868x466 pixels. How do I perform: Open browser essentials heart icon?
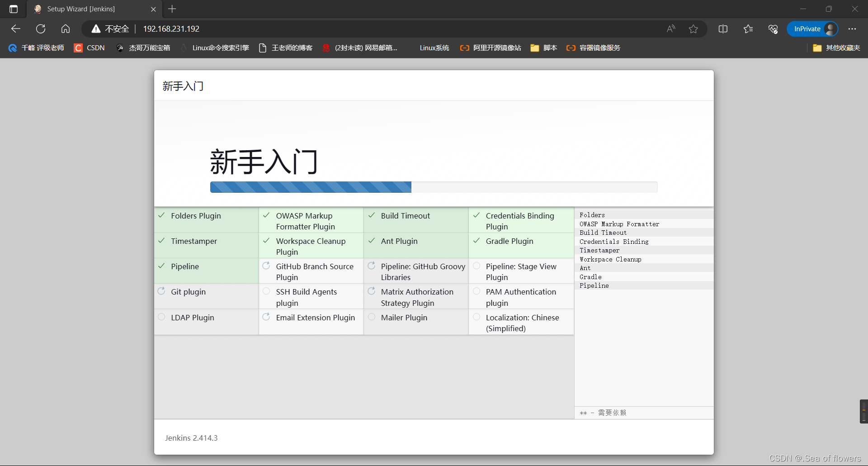773,29
